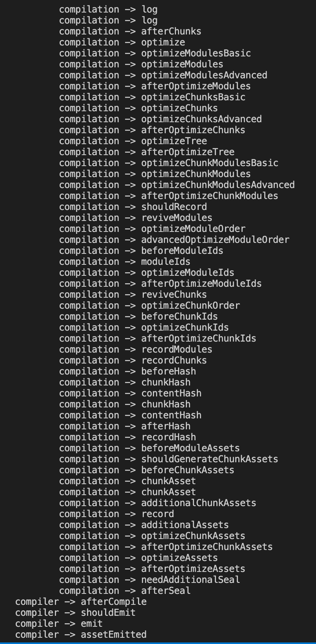Click on the optimizeModulesBasic log line

tap(196, 53)
